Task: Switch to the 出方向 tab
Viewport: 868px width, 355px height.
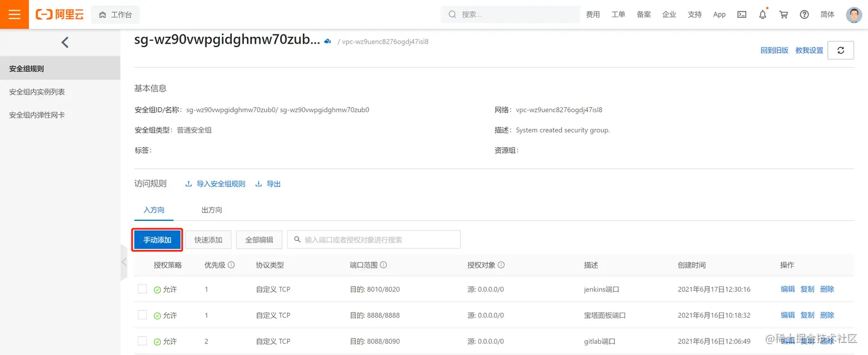Action: click(212, 210)
